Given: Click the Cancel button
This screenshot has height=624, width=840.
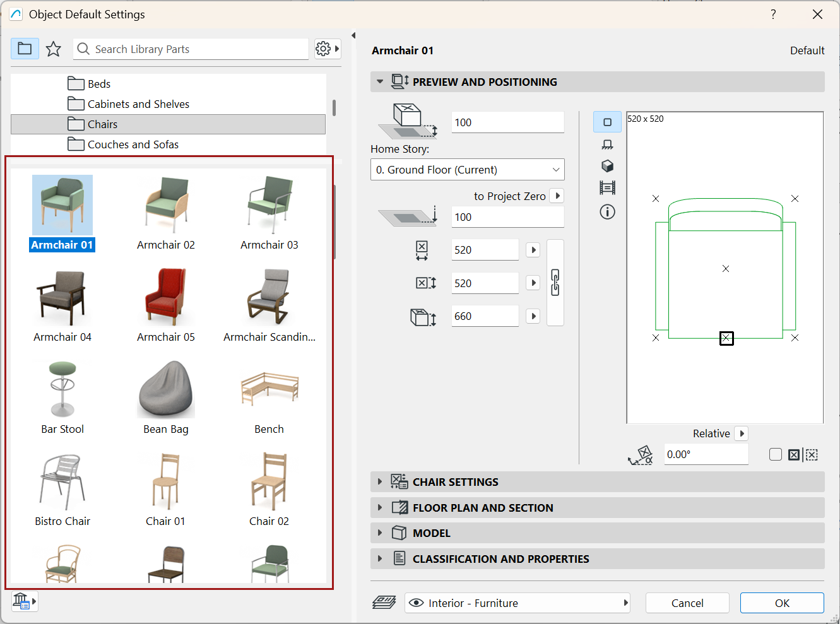Looking at the screenshot, I should (x=687, y=603).
